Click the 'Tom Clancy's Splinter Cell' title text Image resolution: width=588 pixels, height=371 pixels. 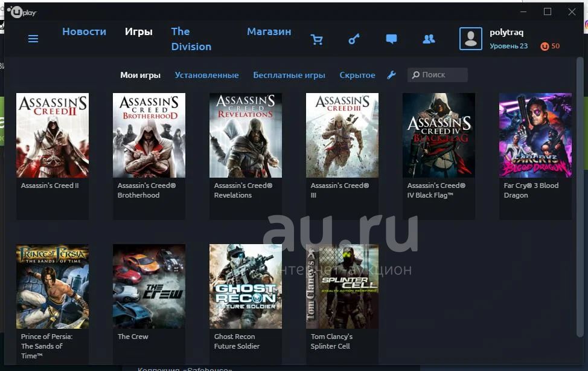[x=331, y=341]
